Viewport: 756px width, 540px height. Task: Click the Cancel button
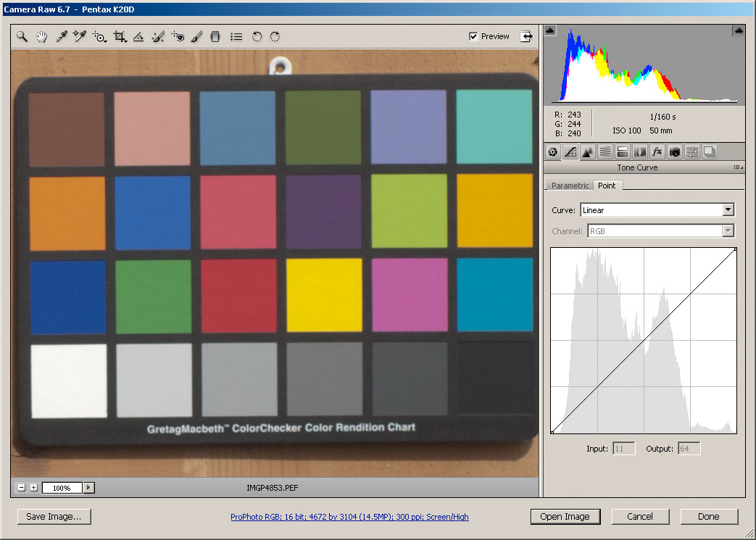[640, 516]
